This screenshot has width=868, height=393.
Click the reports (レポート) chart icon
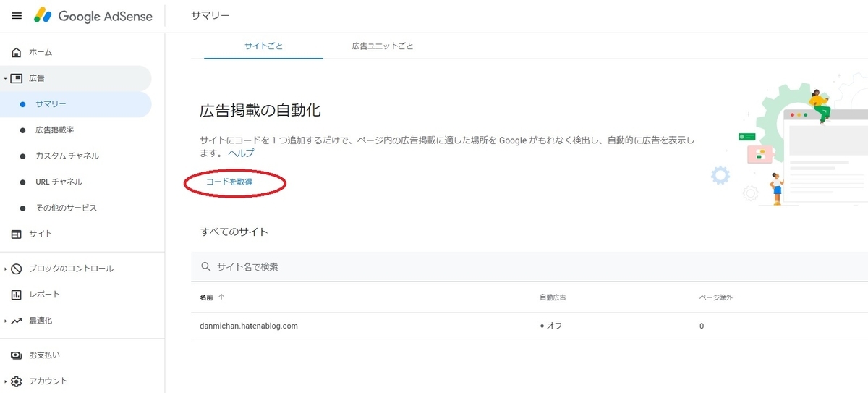[17, 295]
